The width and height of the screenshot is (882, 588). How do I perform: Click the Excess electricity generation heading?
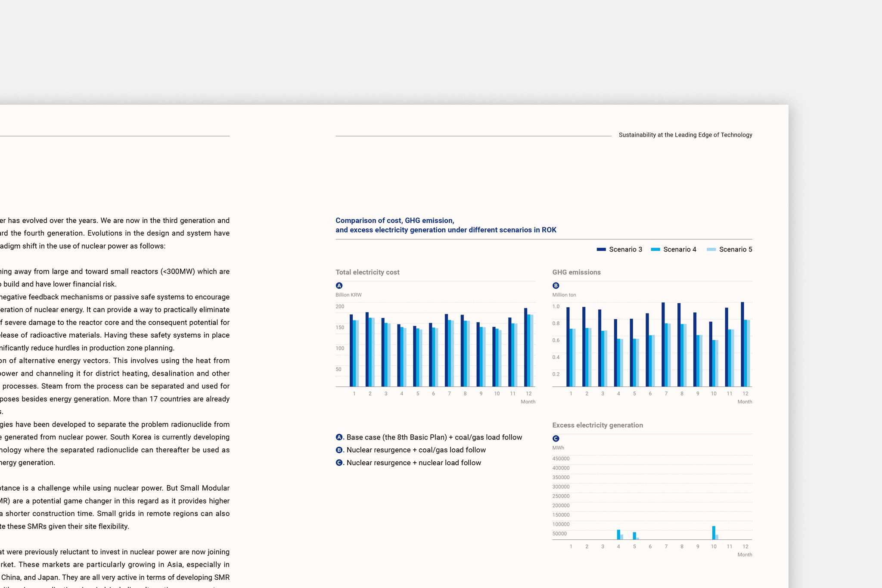[x=597, y=425]
